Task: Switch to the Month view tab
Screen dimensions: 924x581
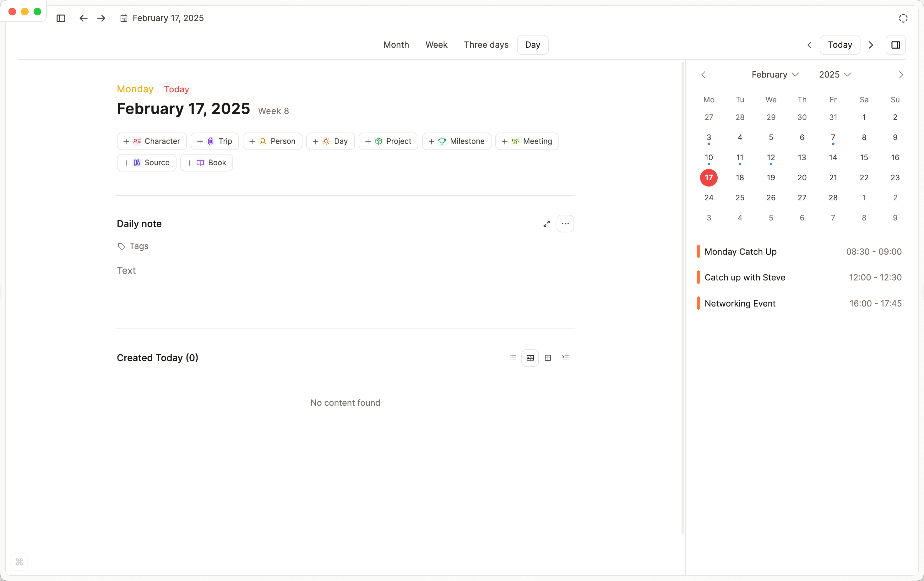Action: point(396,45)
